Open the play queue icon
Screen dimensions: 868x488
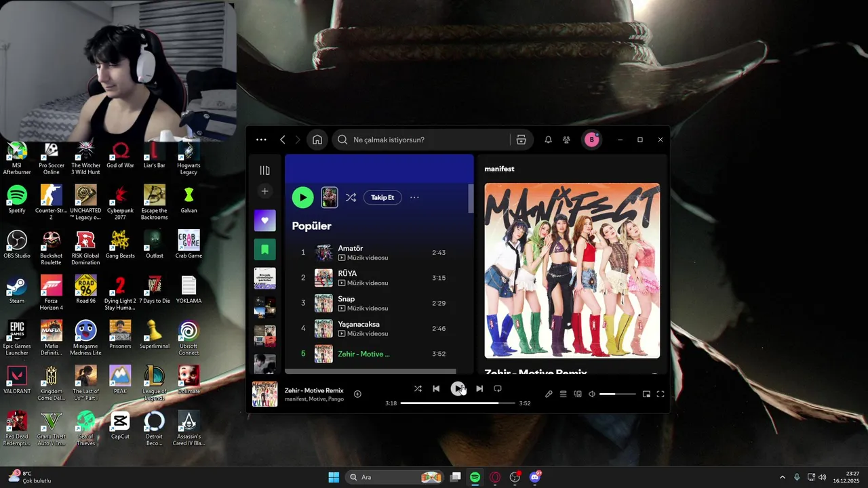pos(563,394)
